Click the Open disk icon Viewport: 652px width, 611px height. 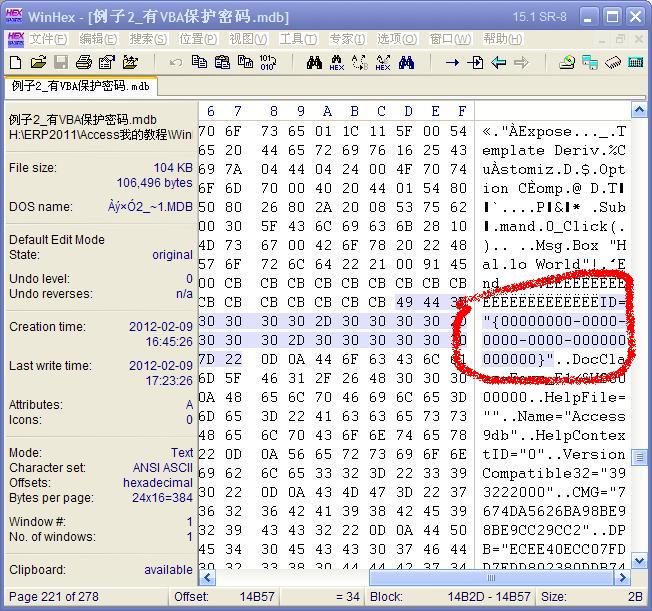[567, 63]
